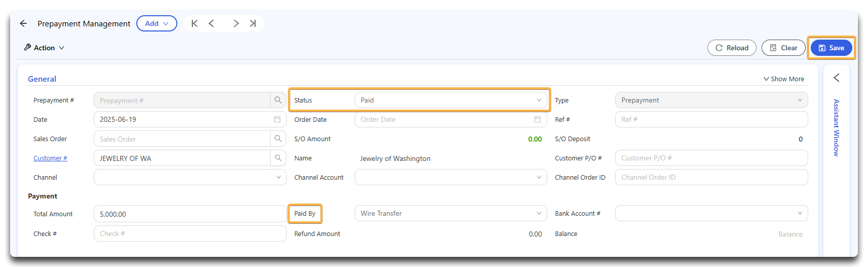
Task: Open the Action menu
Action: point(44,48)
